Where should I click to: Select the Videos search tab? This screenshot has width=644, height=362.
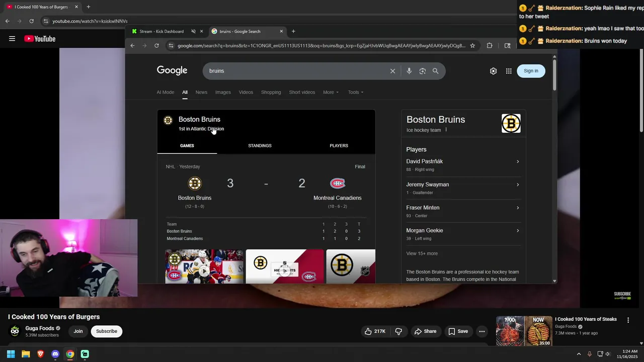coord(246,92)
